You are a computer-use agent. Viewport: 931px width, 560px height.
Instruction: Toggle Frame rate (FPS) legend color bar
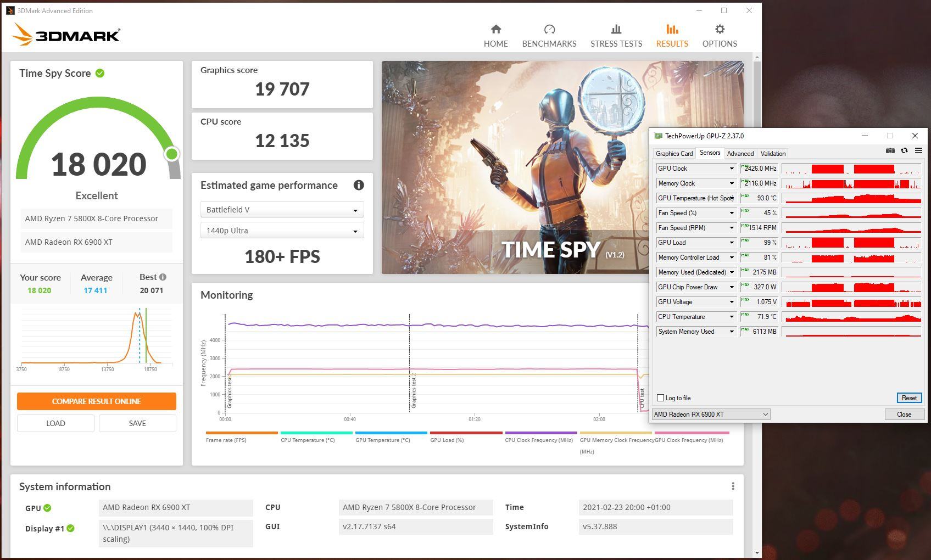coord(242,433)
